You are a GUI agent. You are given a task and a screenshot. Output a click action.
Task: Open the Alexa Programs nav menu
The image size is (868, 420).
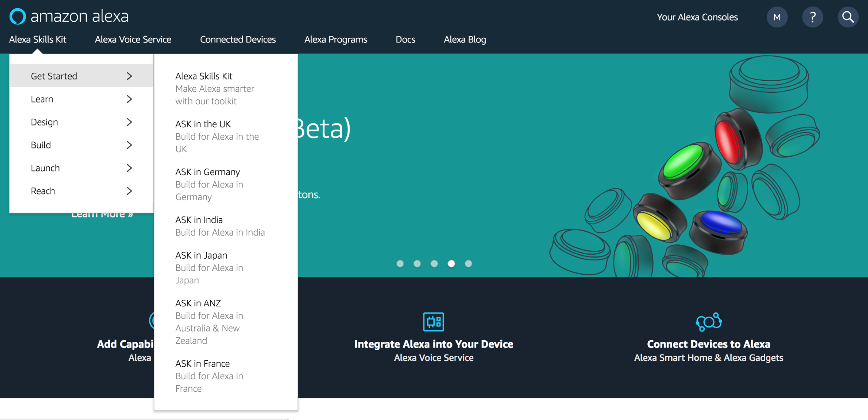(336, 39)
